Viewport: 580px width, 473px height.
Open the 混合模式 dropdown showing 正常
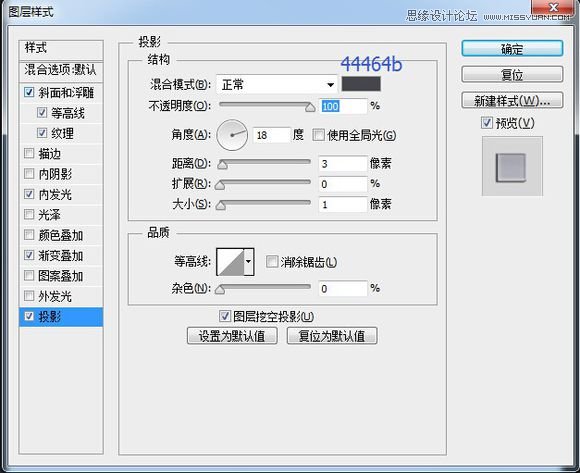pyautogui.click(x=277, y=85)
